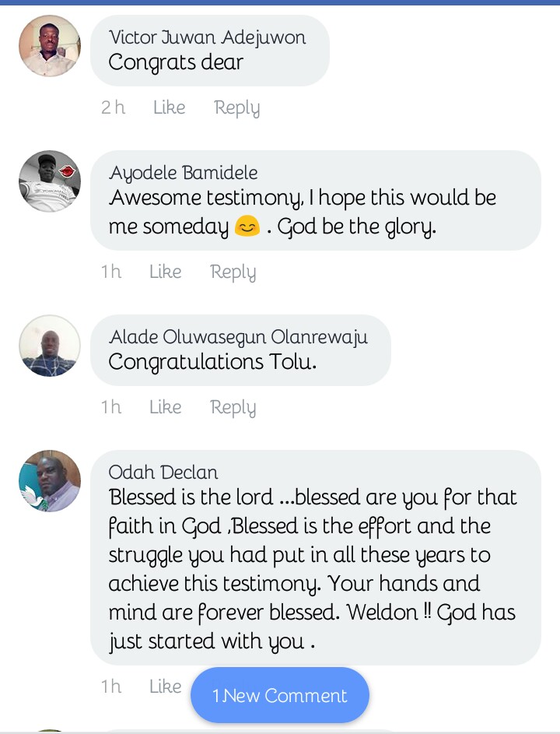The width and height of the screenshot is (560, 734).
Task: Tap Ayodele Bamidele's profile avatar
Action: coord(49,181)
